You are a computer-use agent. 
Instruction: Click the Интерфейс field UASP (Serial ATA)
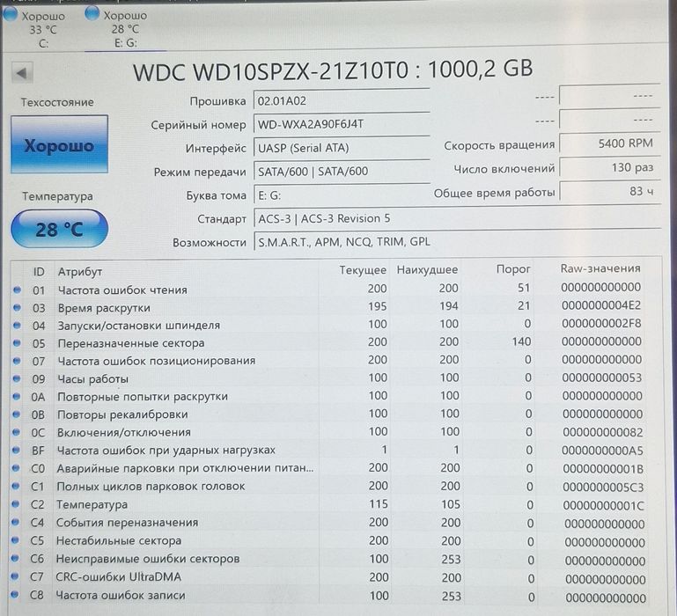pyautogui.click(x=341, y=148)
